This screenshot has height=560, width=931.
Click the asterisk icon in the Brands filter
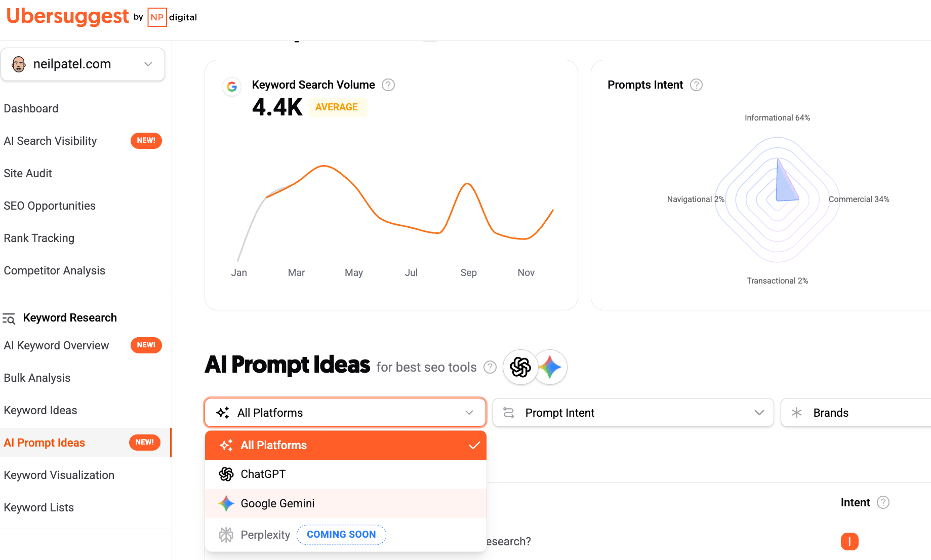point(797,413)
